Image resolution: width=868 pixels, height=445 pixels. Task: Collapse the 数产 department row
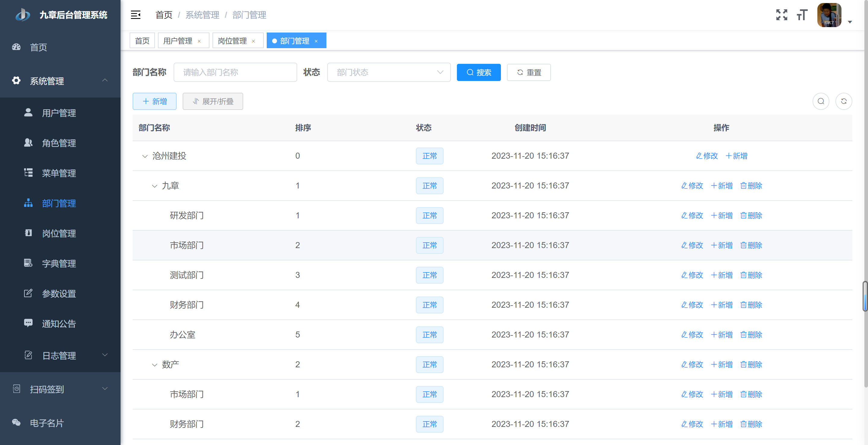point(154,365)
